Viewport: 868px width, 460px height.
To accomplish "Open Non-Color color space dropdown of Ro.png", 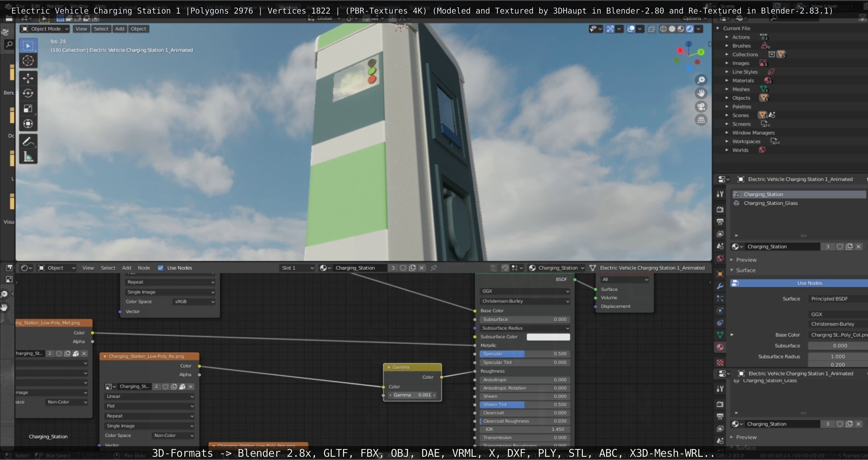I will click(x=173, y=435).
